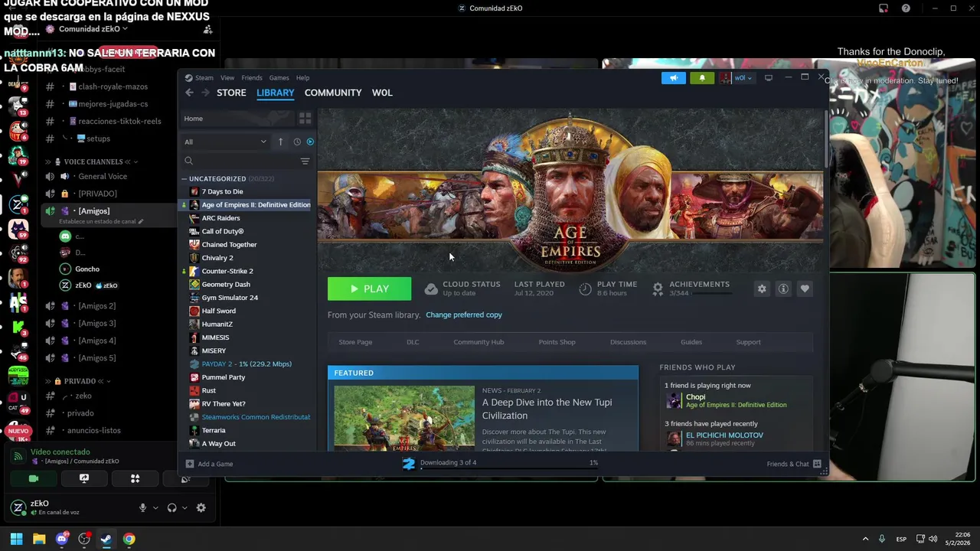Open microphone input options arrow
Image resolution: width=980 pixels, height=551 pixels.
point(155,507)
